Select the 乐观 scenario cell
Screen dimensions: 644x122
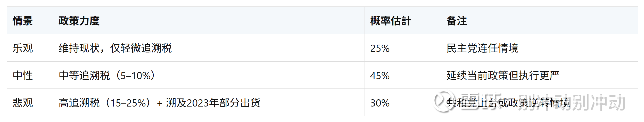coord(23,48)
